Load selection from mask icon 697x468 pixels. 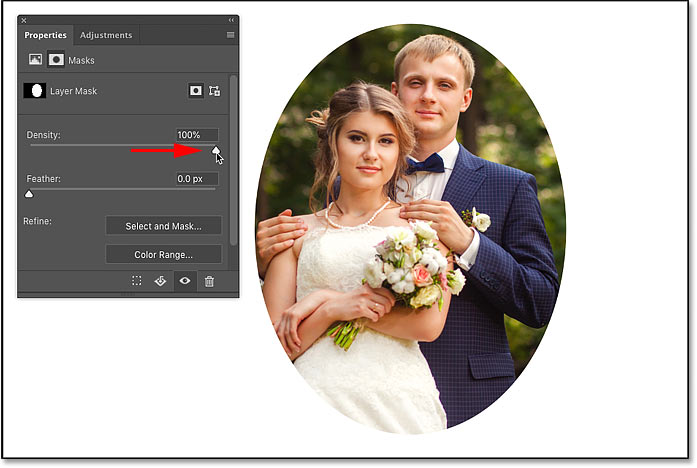[137, 282]
